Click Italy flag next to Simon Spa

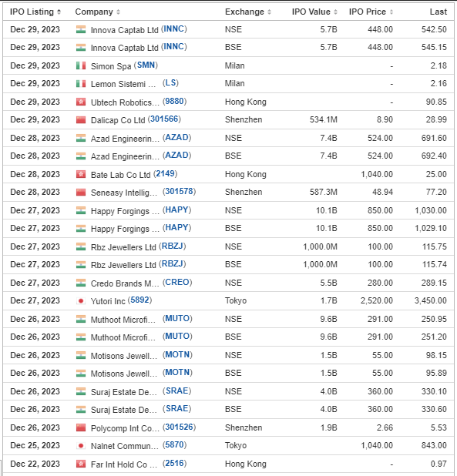(x=81, y=65)
